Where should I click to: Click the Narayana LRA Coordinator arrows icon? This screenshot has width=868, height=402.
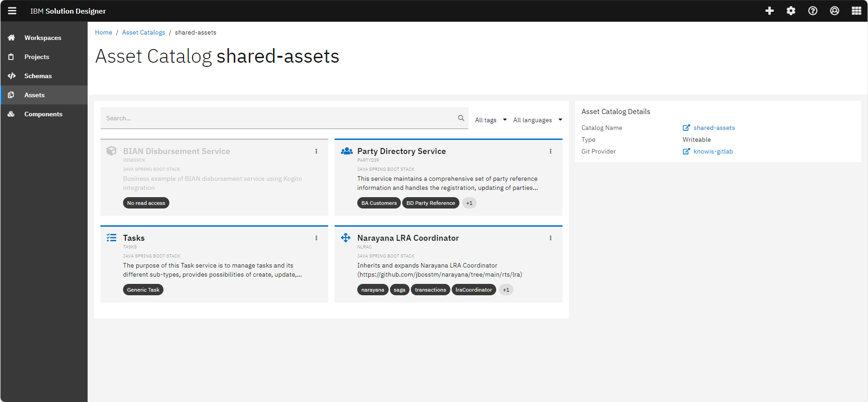346,238
